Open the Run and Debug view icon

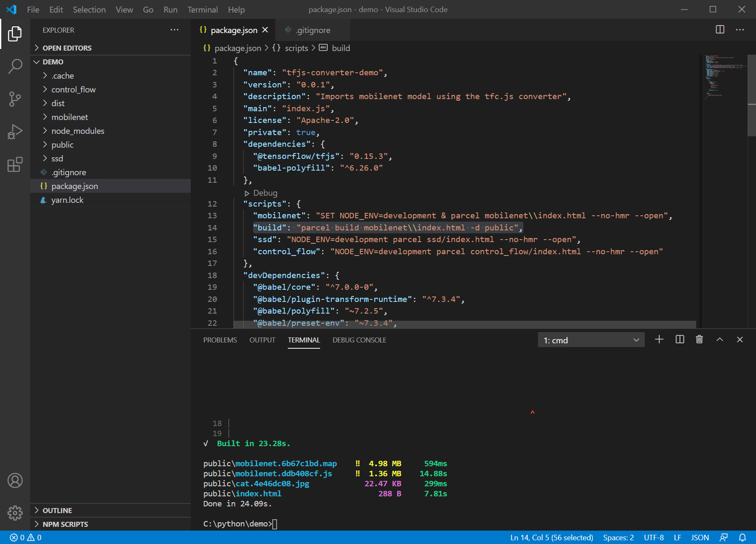pos(15,132)
